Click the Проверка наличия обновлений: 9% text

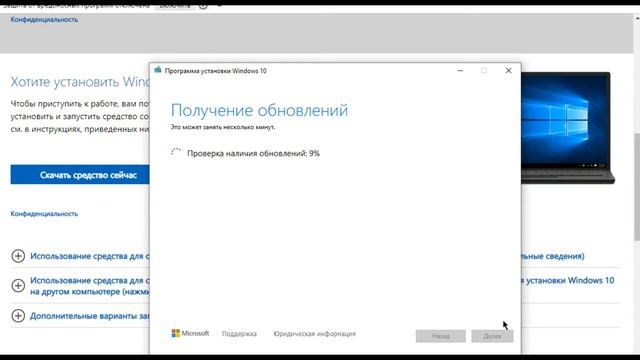coord(253,153)
